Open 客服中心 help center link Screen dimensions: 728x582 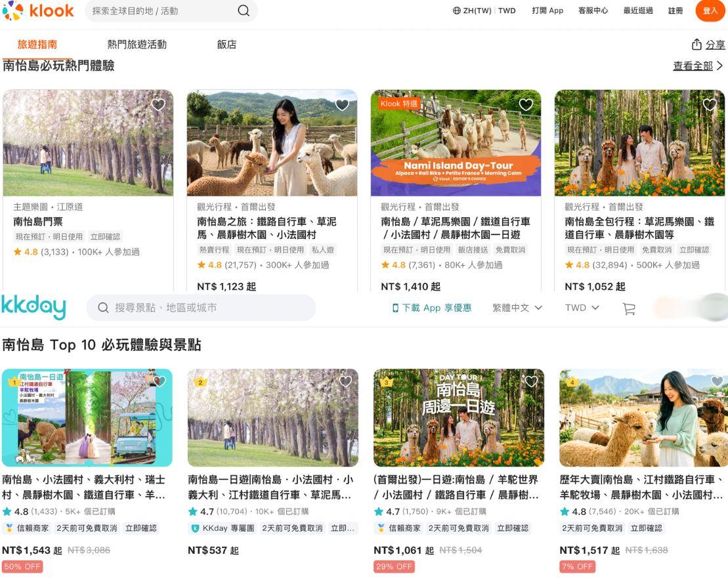coord(593,10)
